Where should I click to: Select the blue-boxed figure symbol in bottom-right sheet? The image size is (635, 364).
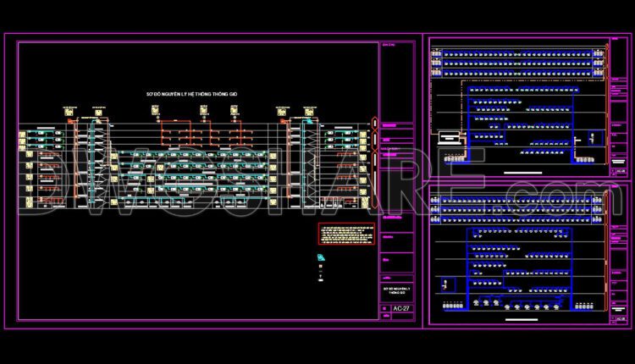(448, 284)
